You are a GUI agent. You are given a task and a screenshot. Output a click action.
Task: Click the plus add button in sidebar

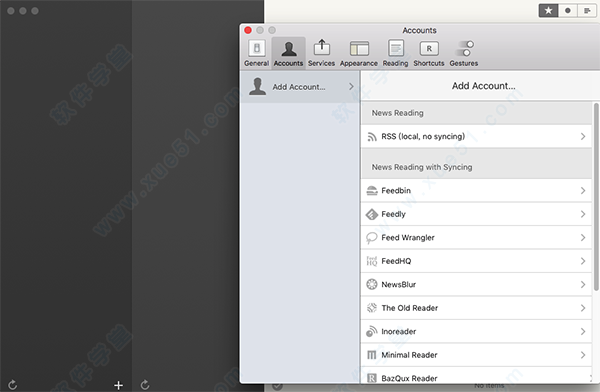pos(119,385)
